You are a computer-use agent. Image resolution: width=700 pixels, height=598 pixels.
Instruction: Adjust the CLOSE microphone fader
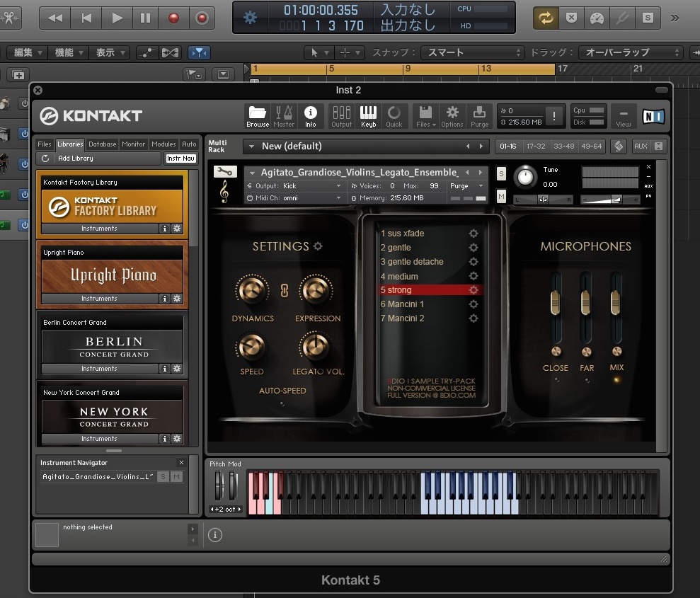point(556,304)
